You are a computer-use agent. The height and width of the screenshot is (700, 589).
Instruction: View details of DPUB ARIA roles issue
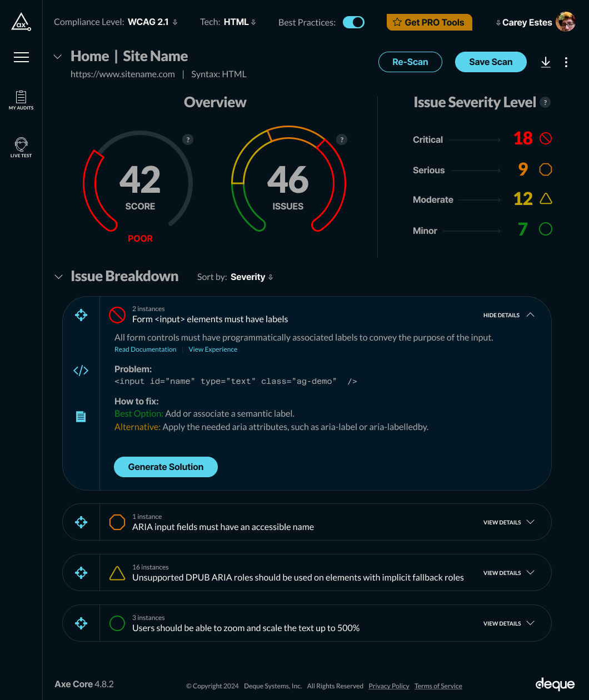tap(509, 573)
